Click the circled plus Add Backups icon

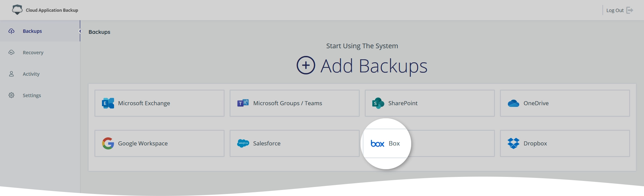coord(306,65)
